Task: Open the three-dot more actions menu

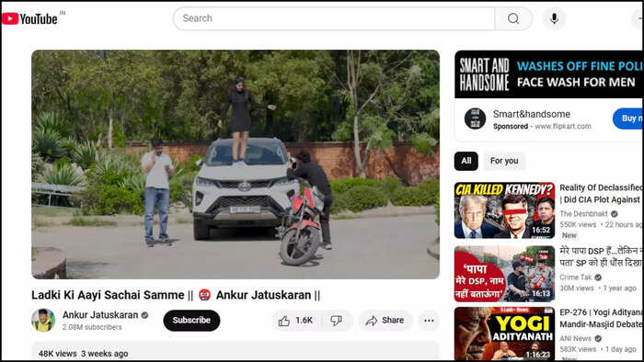Action: point(429,321)
